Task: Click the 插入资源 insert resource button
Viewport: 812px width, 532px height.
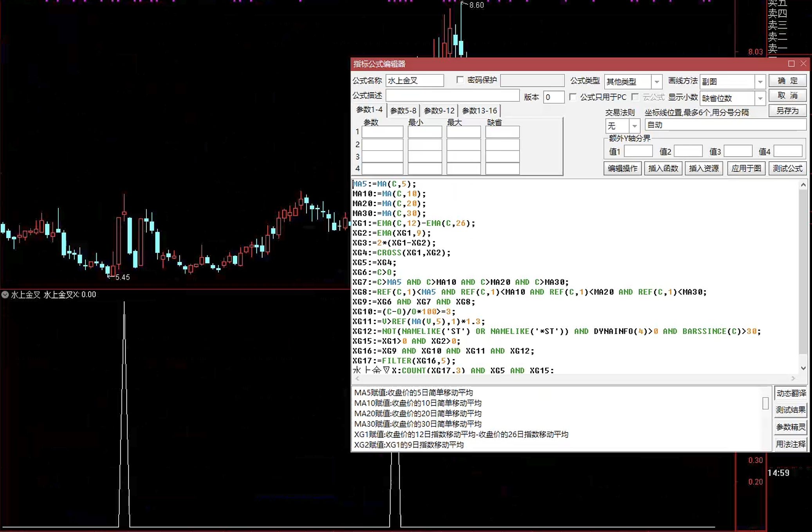Action: pos(704,168)
